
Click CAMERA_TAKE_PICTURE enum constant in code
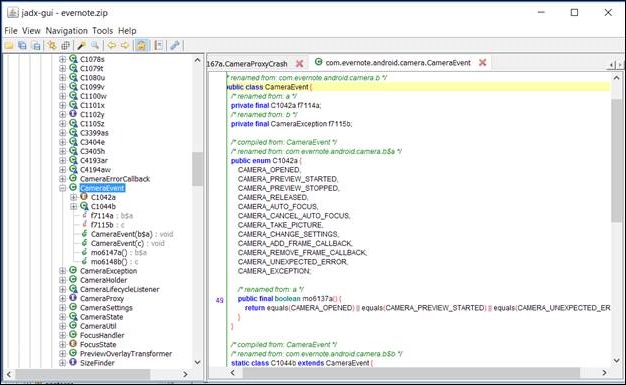280,225
